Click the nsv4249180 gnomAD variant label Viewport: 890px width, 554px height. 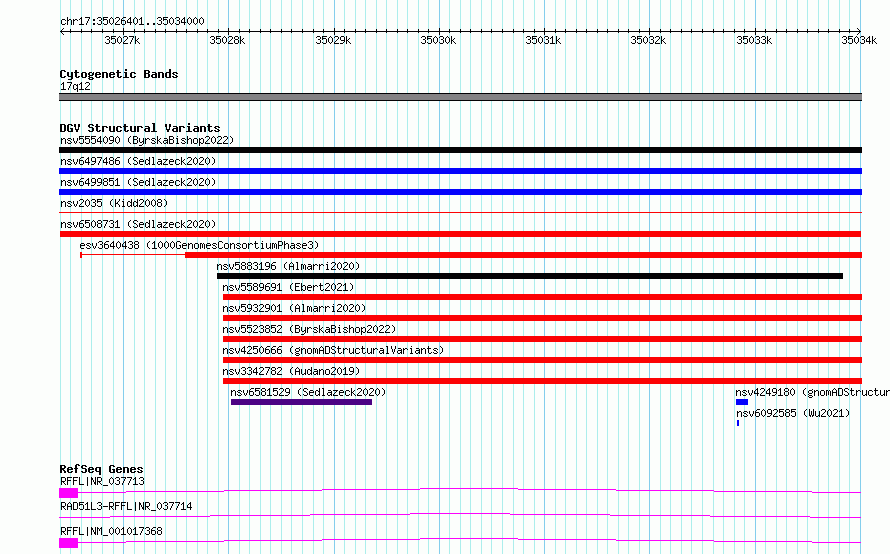(813, 392)
